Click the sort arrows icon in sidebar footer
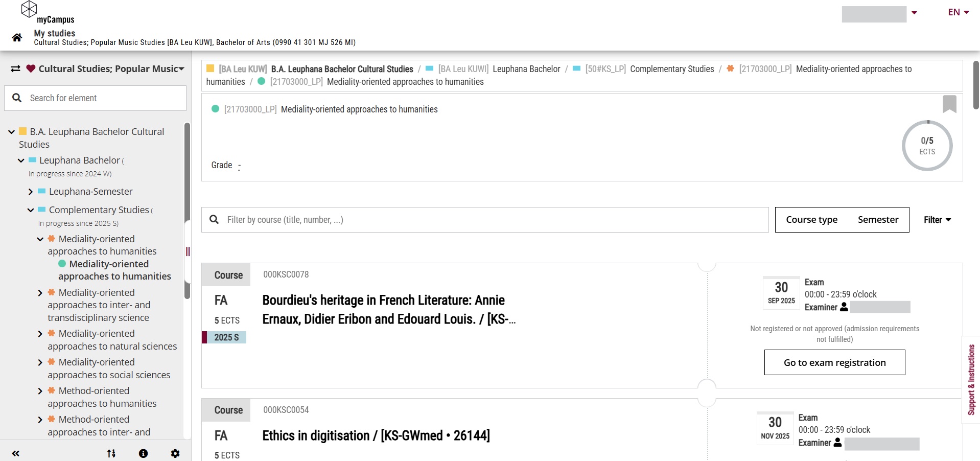This screenshot has height=461, width=980. (111, 453)
